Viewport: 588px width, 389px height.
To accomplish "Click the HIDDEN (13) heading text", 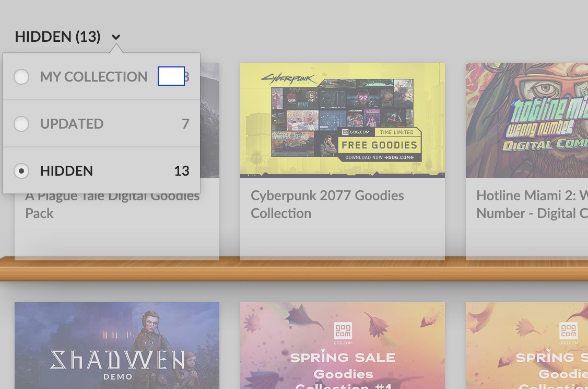I will [x=58, y=37].
